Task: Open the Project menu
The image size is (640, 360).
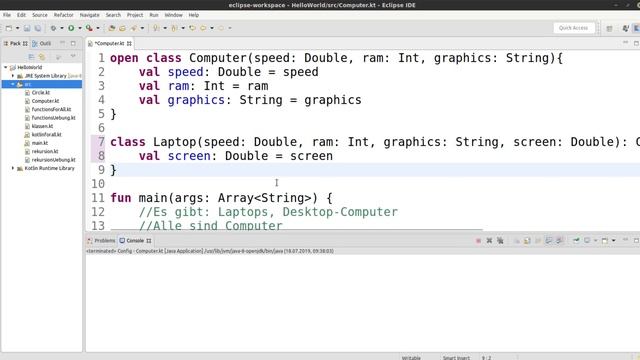Action: click(x=135, y=15)
